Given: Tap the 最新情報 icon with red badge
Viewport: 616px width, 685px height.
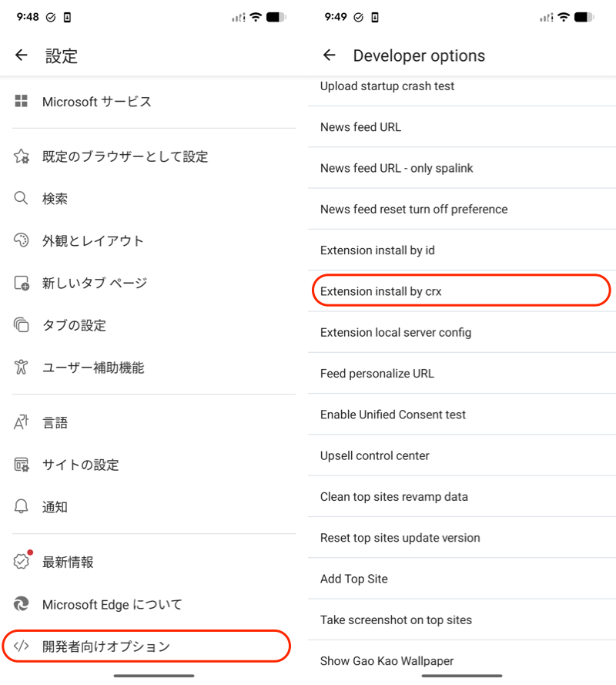Looking at the screenshot, I should point(21,562).
